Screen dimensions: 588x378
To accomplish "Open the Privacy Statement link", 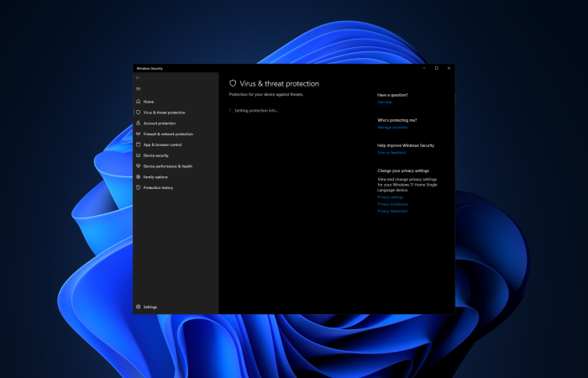I will 392,211.
